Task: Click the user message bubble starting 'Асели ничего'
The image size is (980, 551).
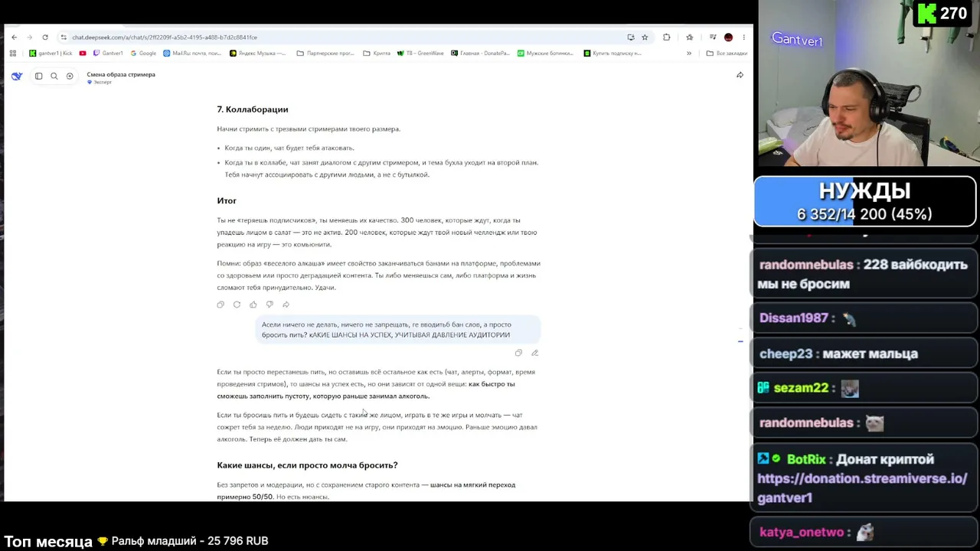Action: point(397,330)
